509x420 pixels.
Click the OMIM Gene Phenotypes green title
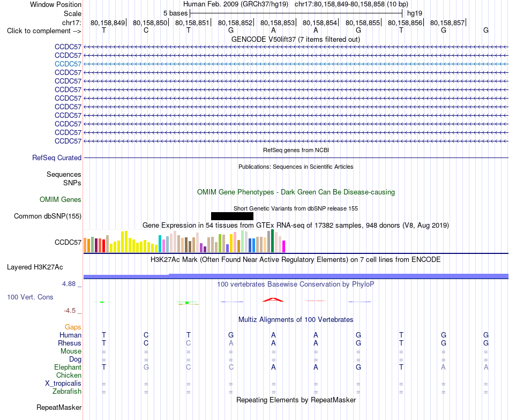click(296, 192)
